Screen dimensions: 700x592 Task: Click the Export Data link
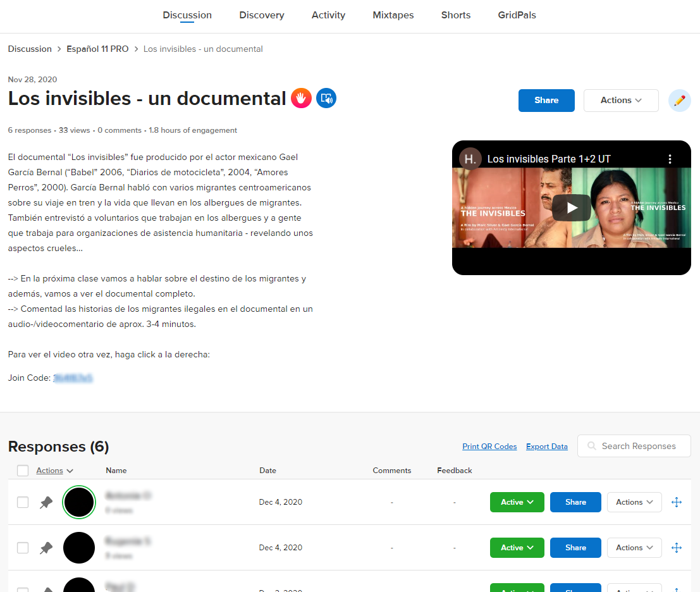pos(546,446)
